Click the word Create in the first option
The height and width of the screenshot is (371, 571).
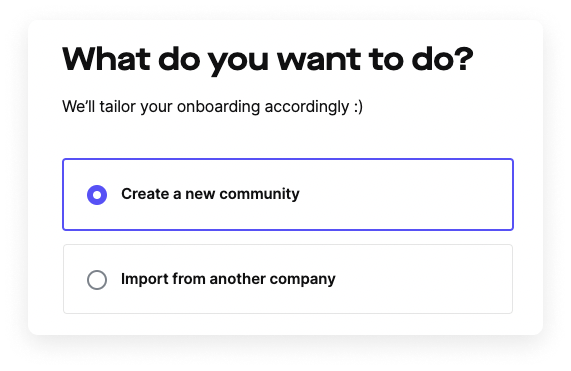[145, 194]
